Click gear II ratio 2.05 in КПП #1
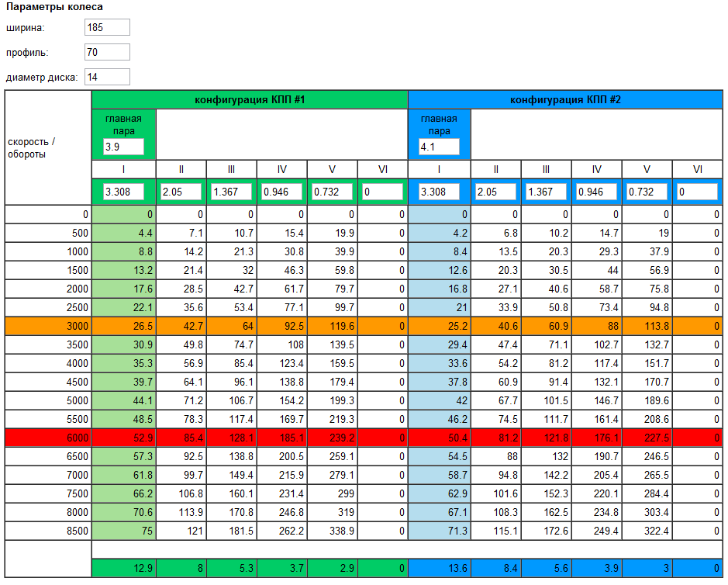 click(x=181, y=192)
